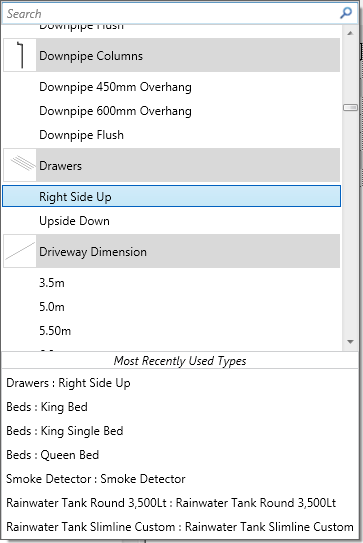The height and width of the screenshot is (543, 363).
Task: Select the Drawers family header
Action: tap(171, 165)
